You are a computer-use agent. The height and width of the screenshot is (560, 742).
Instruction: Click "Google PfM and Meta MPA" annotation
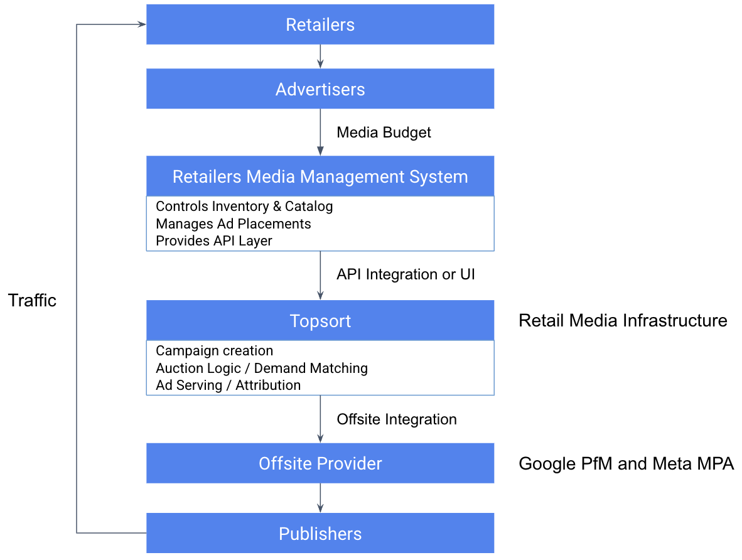click(x=626, y=463)
